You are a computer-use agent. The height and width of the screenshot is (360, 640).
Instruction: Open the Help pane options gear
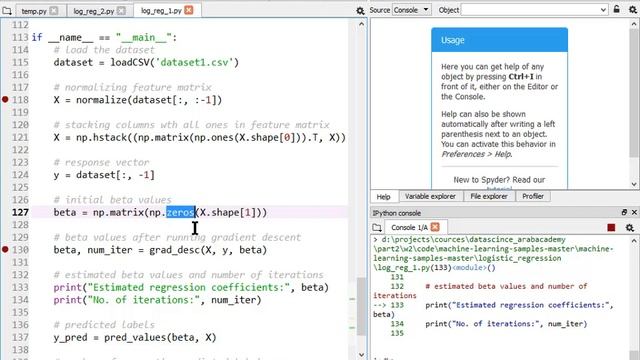pyautogui.click(x=633, y=10)
